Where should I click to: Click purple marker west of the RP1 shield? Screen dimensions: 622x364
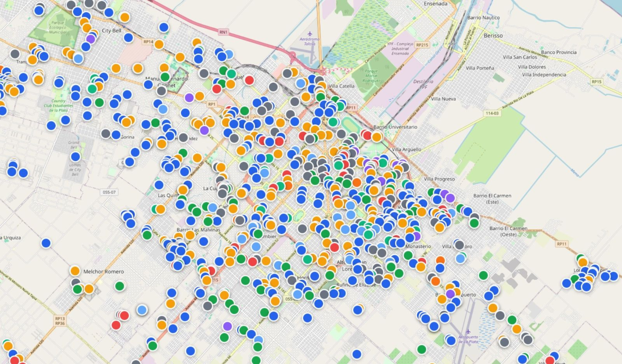pos(189,98)
